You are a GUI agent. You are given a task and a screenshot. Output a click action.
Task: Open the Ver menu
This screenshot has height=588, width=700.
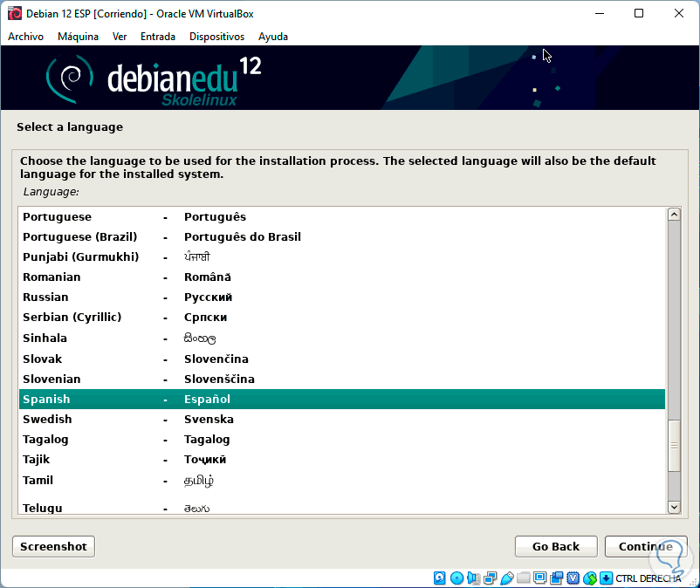120,37
